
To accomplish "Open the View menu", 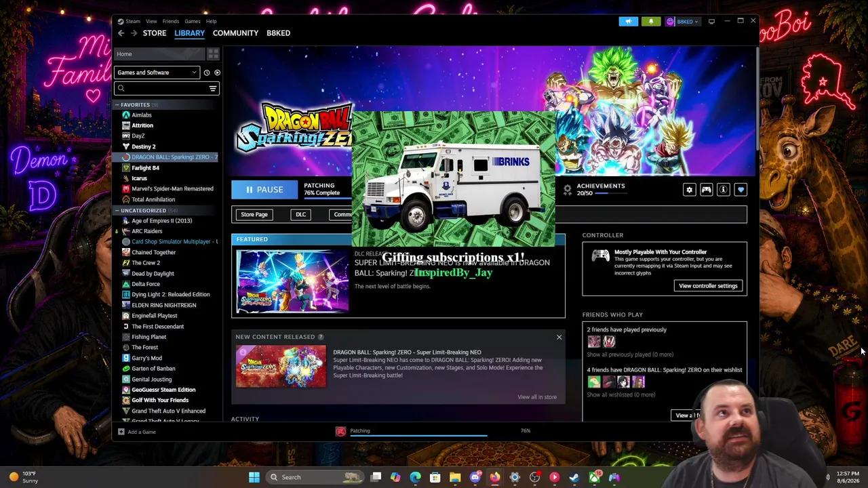I will click(151, 21).
